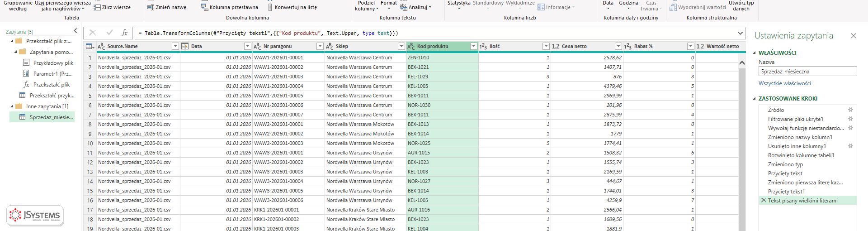The width and height of the screenshot is (868, 231).
Task: Expand the formula bar with its chevron
Action: point(740,33)
